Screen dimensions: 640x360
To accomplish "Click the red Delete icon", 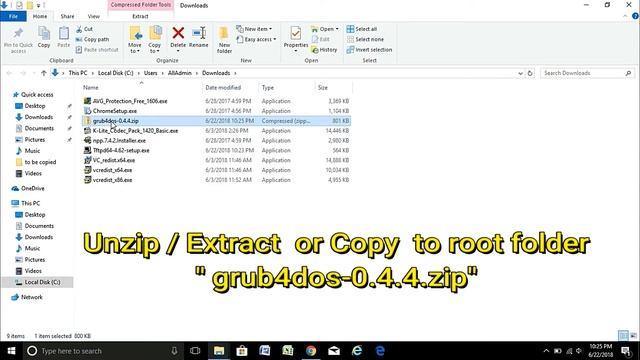I will coord(178,33).
